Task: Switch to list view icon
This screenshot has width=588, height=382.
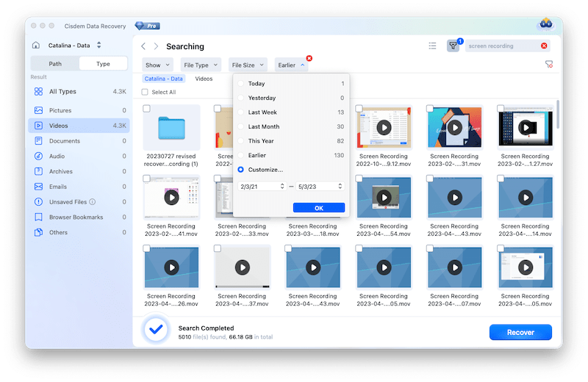Action: coord(432,46)
